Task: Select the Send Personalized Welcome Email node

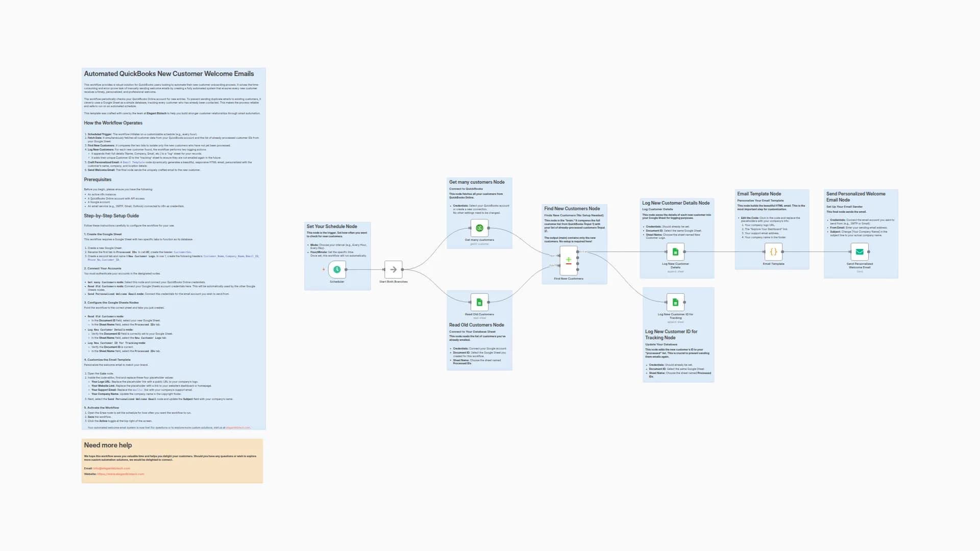Action: point(860,252)
